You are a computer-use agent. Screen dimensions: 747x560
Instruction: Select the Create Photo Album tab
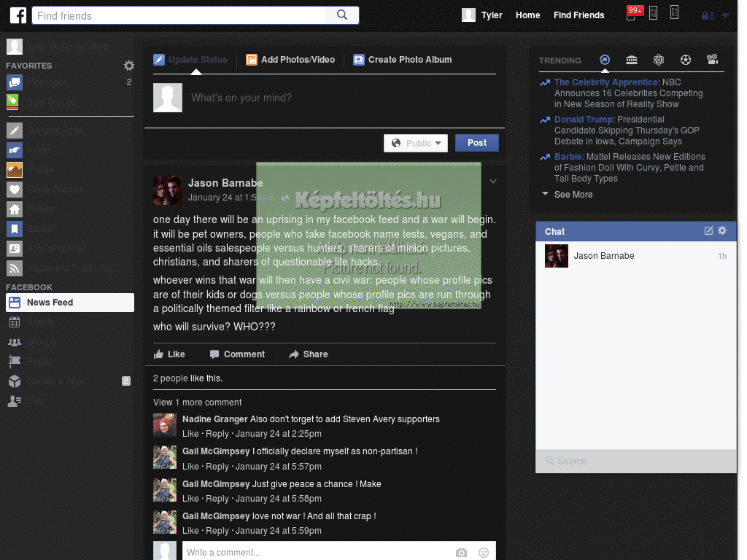click(403, 60)
